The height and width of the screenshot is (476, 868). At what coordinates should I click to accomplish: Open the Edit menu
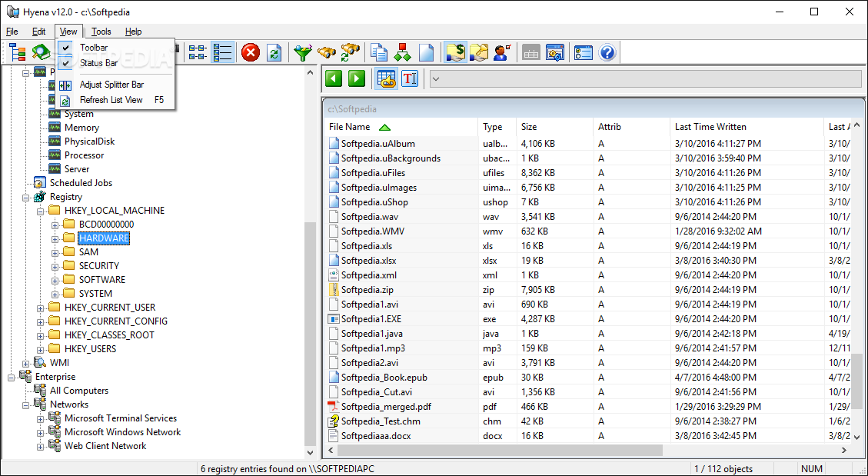coord(38,32)
